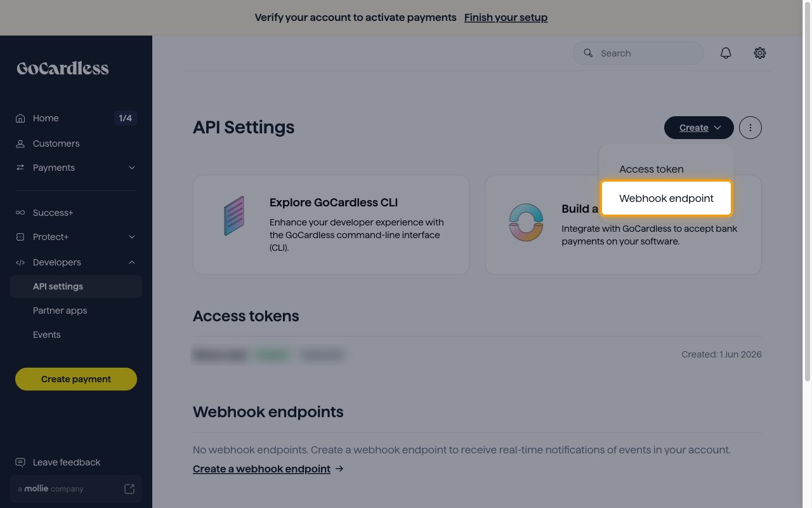Click the circular integration card illustration

pyautogui.click(x=526, y=222)
